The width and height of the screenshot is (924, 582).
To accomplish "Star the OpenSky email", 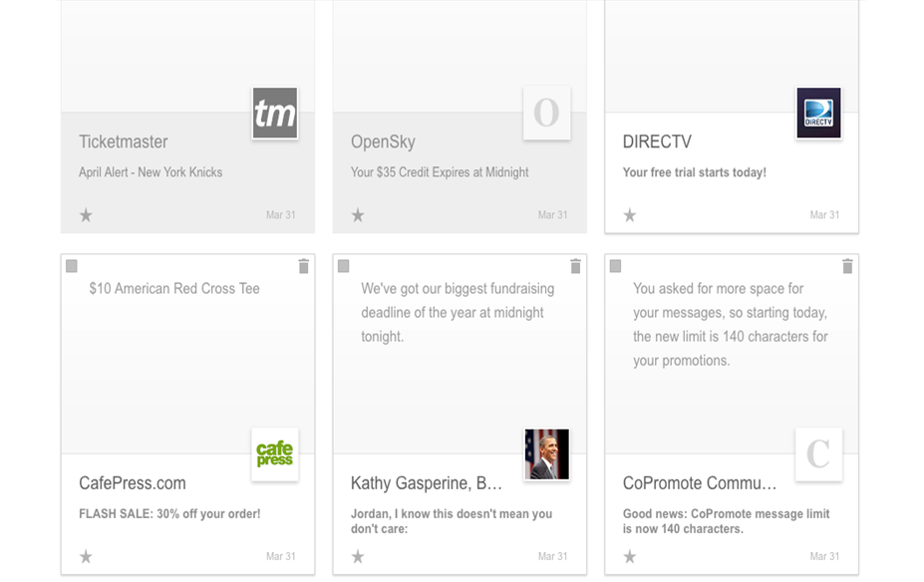I will coord(358,215).
